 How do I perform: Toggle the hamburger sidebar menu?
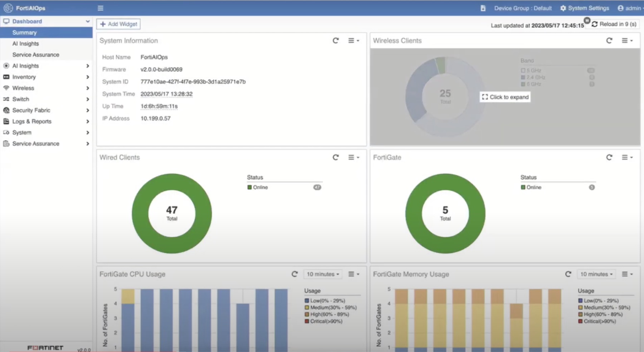101,8
